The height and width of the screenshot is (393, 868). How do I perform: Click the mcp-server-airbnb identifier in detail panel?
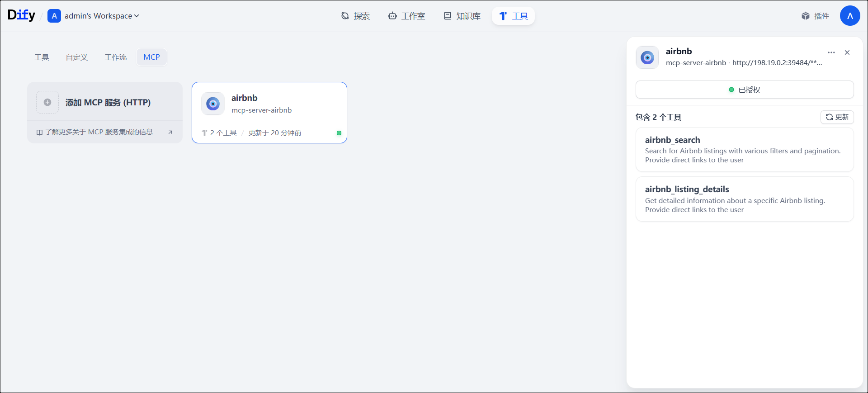coord(696,63)
